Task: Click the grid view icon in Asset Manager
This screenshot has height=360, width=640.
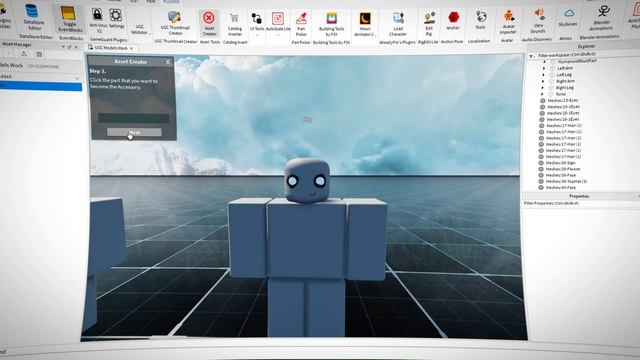Action: click(x=39, y=54)
